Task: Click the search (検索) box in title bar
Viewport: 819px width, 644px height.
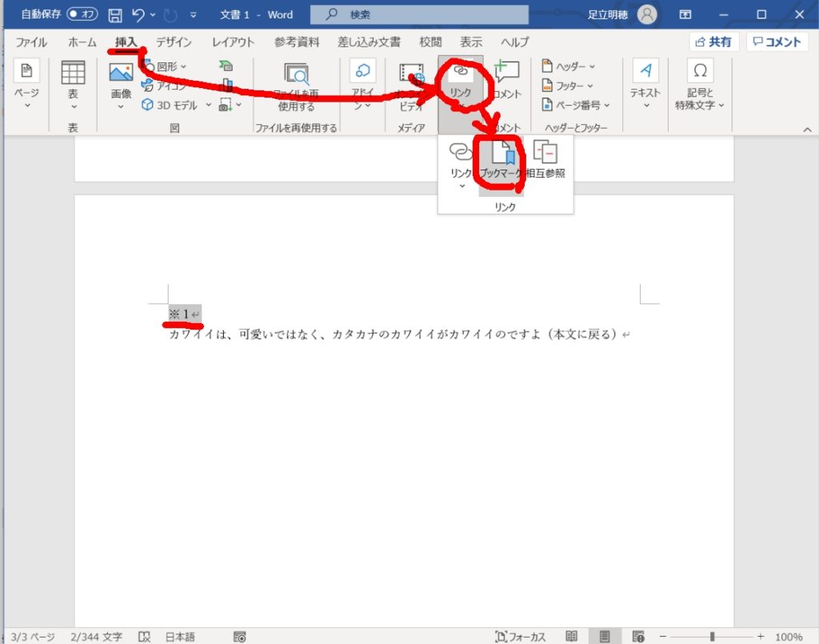Action: click(419, 14)
